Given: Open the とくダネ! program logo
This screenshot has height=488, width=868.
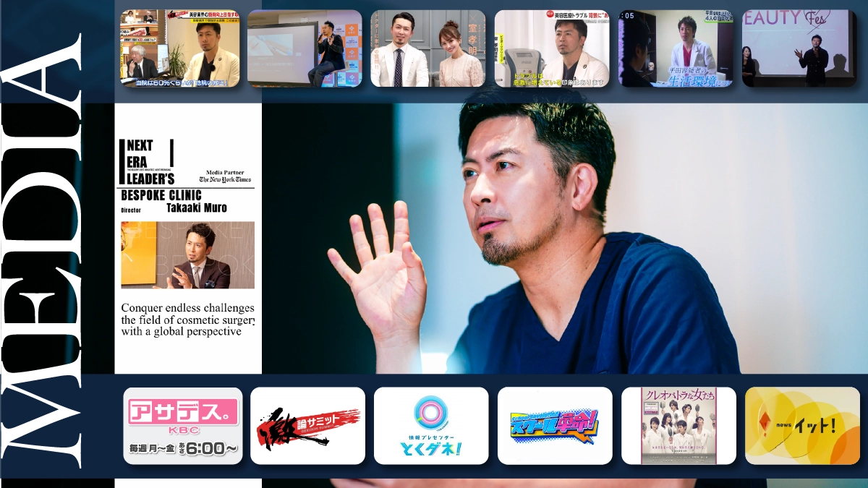Looking at the screenshot, I should click(431, 426).
